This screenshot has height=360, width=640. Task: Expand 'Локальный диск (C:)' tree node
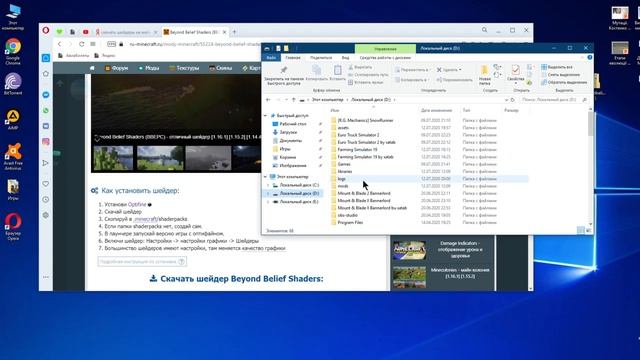tap(268, 185)
